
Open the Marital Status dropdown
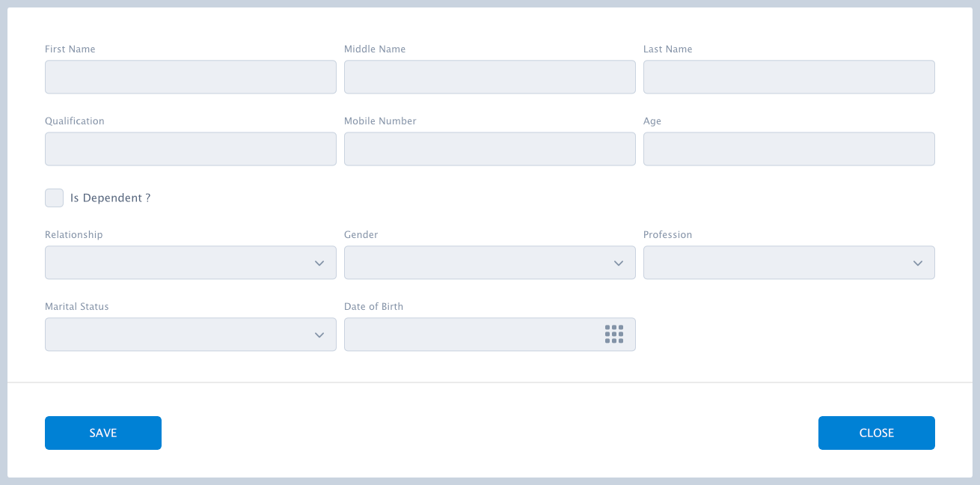(191, 335)
